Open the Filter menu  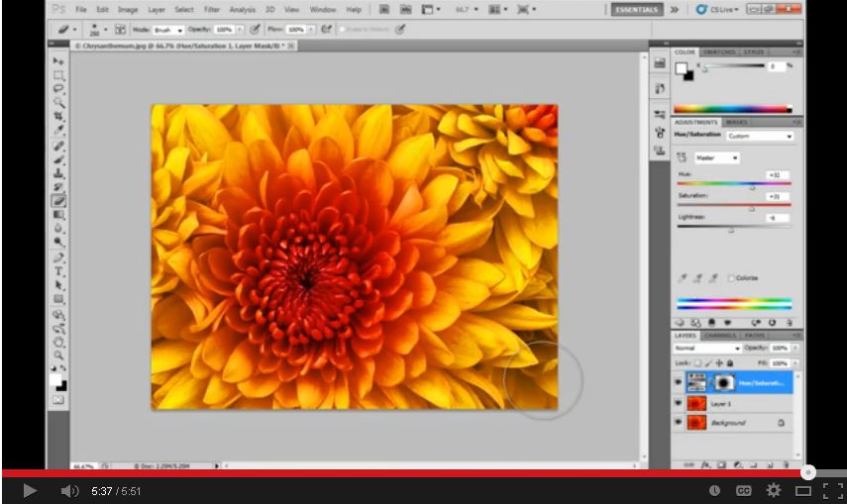tap(212, 10)
